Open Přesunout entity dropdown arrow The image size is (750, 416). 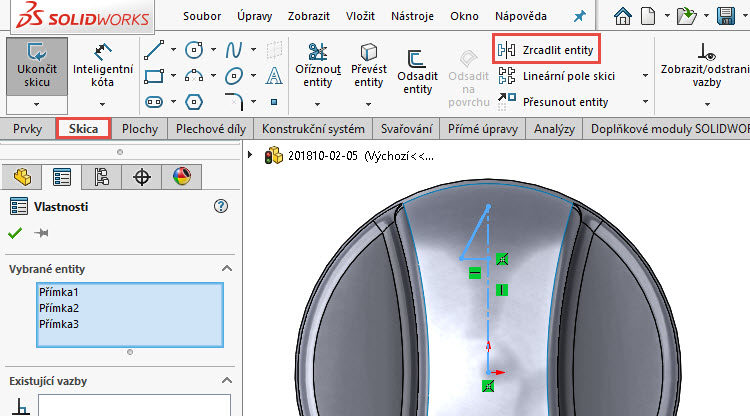pos(645,102)
